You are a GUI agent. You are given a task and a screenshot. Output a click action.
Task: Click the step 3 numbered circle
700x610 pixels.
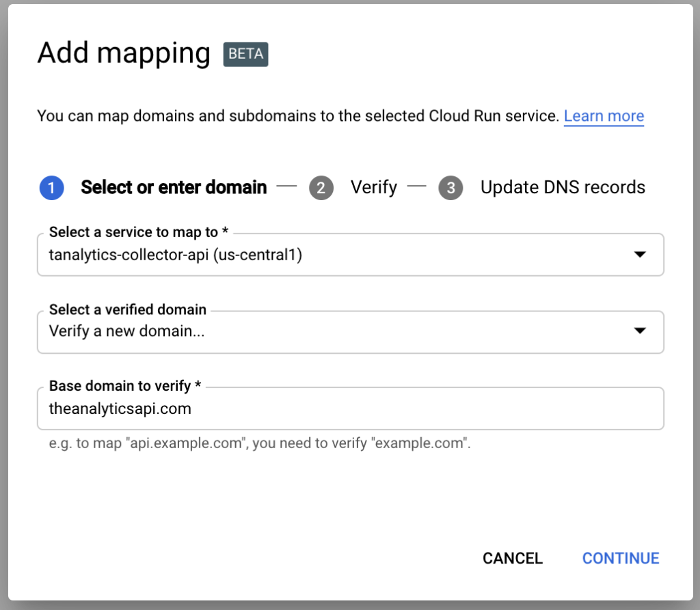tap(450, 188)
